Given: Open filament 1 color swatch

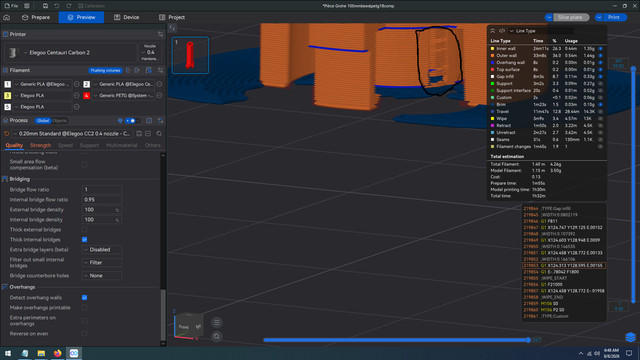Looking at the screenshot, I should [x=7, y=84].
